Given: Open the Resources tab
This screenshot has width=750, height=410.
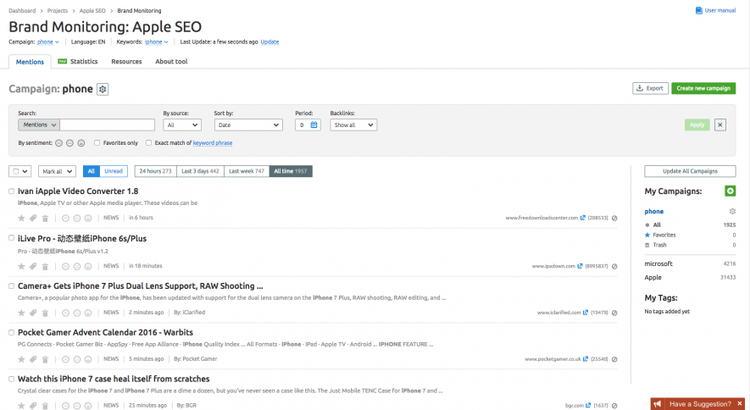Looking at the screenshot, I should click(x=127, y=62).
